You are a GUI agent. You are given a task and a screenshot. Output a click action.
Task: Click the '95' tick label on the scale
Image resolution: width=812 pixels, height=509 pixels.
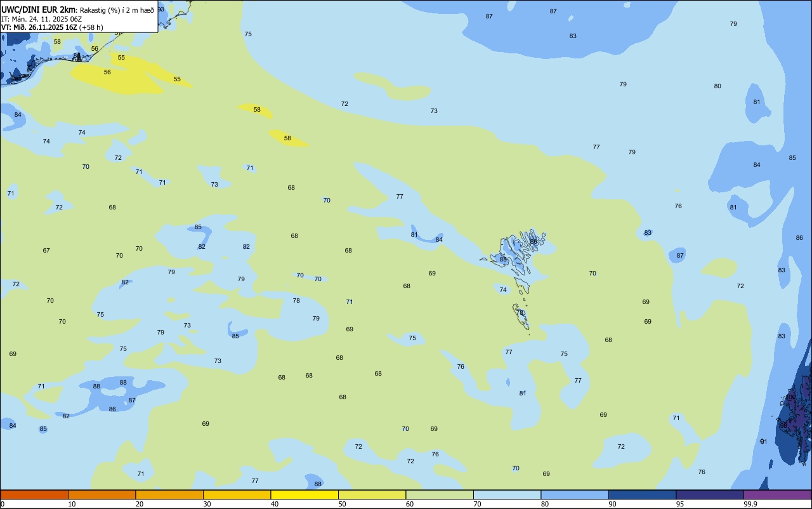click(x=680, y=504)
